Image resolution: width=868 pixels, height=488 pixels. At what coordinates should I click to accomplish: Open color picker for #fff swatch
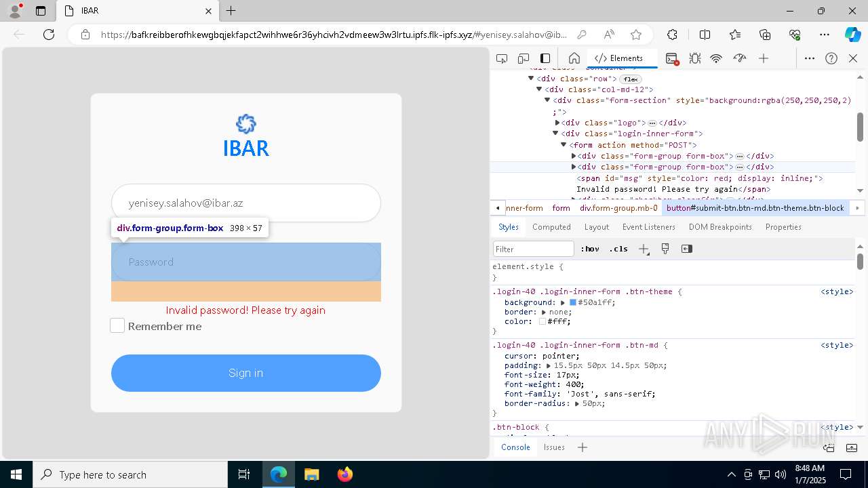(x=542, y=322)
